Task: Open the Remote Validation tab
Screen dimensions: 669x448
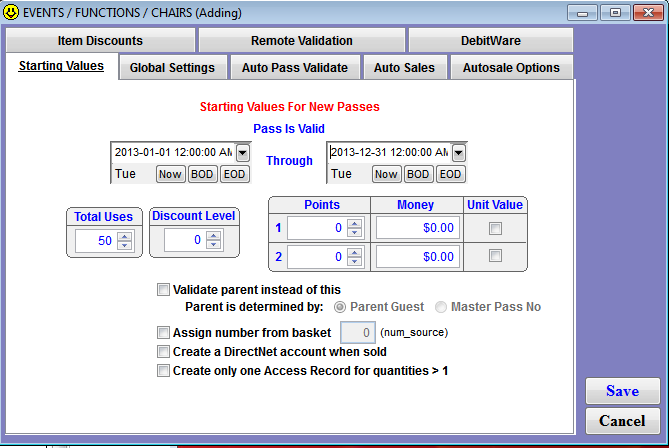Action: click(x=302, y=41)
